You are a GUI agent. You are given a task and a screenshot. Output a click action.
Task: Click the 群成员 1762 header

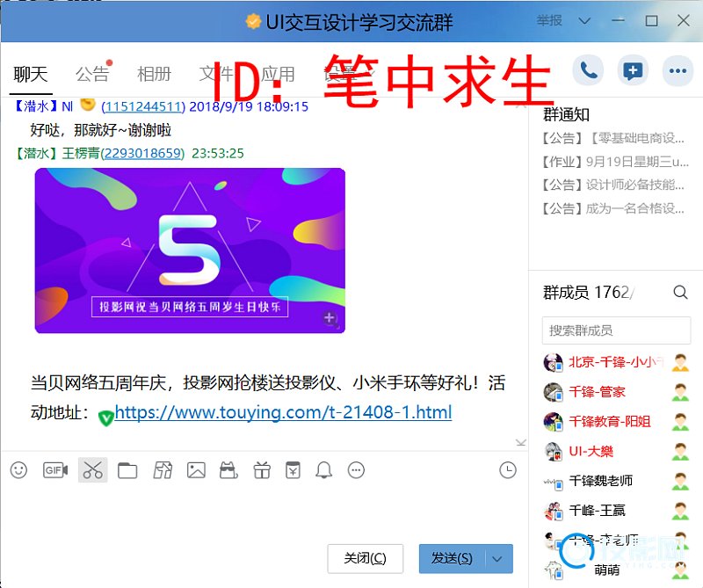point(588,293)
